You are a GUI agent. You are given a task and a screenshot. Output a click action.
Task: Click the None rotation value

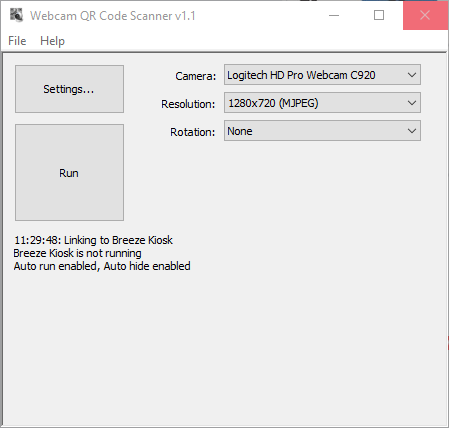240,131
